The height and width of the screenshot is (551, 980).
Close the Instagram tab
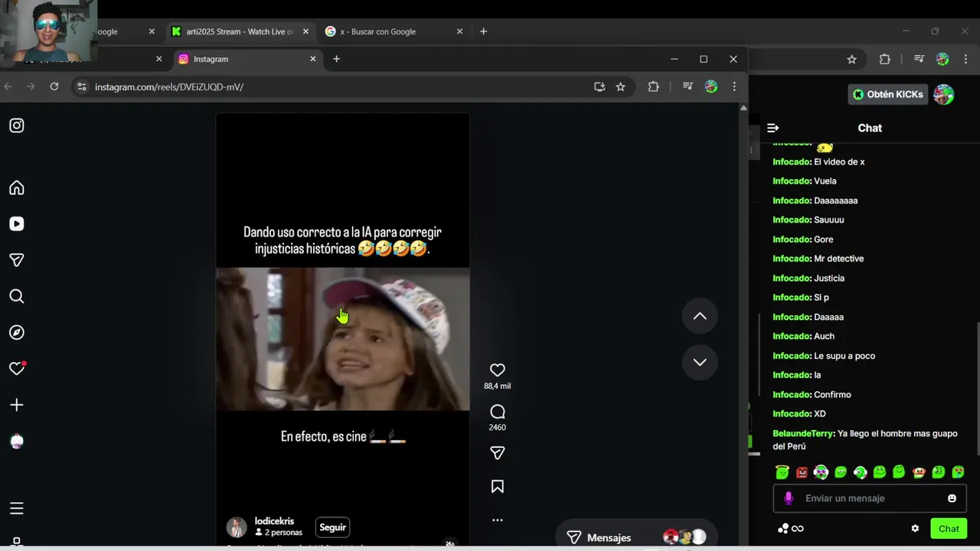[312, 59]
